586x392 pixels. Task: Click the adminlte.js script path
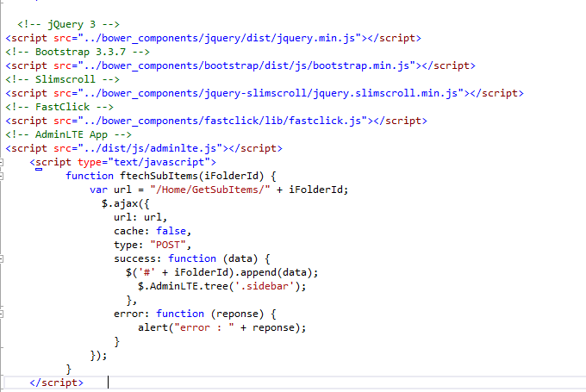click(x=150, y=149)
